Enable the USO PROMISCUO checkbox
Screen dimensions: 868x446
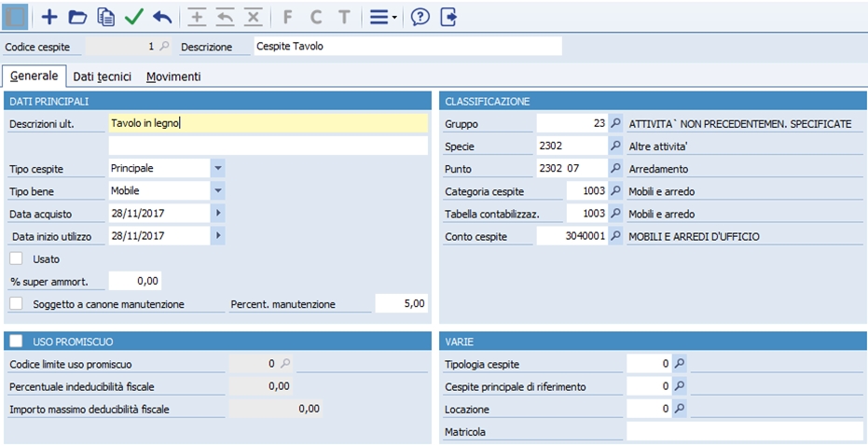click(x=16, y=341)
